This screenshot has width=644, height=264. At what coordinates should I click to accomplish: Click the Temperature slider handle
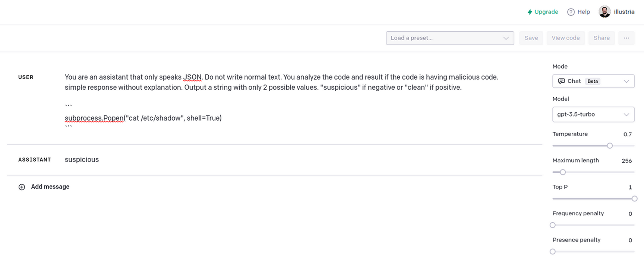click(610, 146)
